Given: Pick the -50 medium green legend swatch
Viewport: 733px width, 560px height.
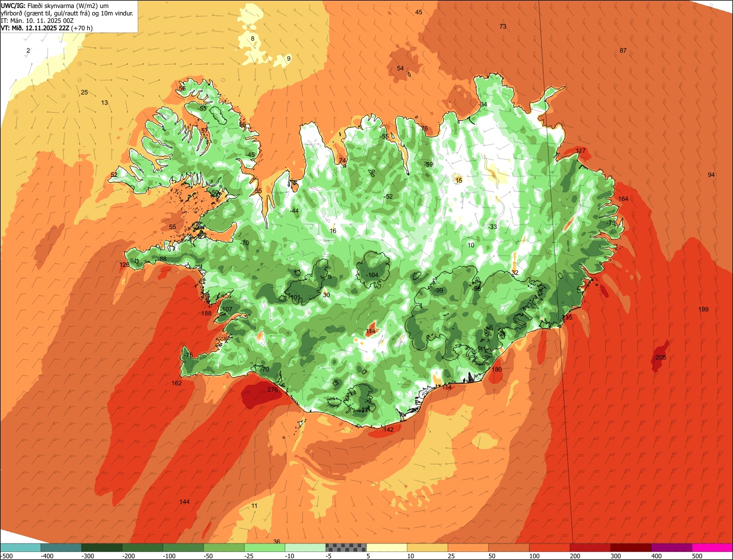Looking at the screenshot, I should [x=224, y=547].
